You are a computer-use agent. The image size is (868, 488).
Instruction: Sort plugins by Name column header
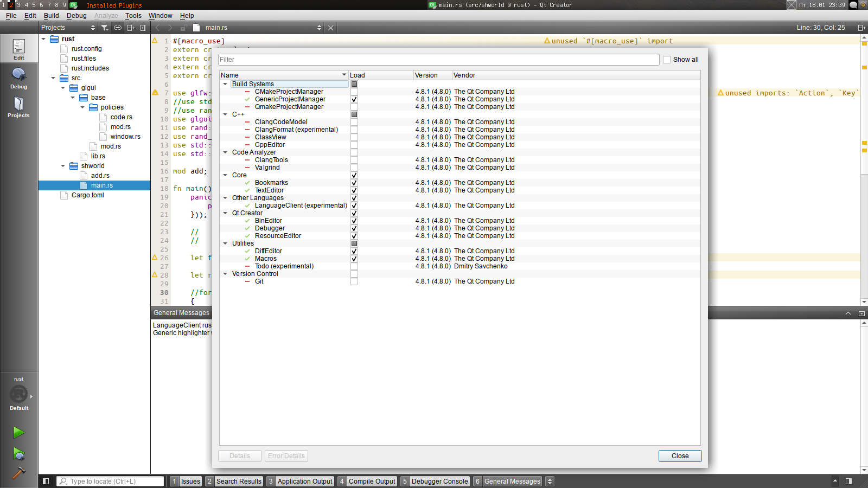(x=284, y=75)
